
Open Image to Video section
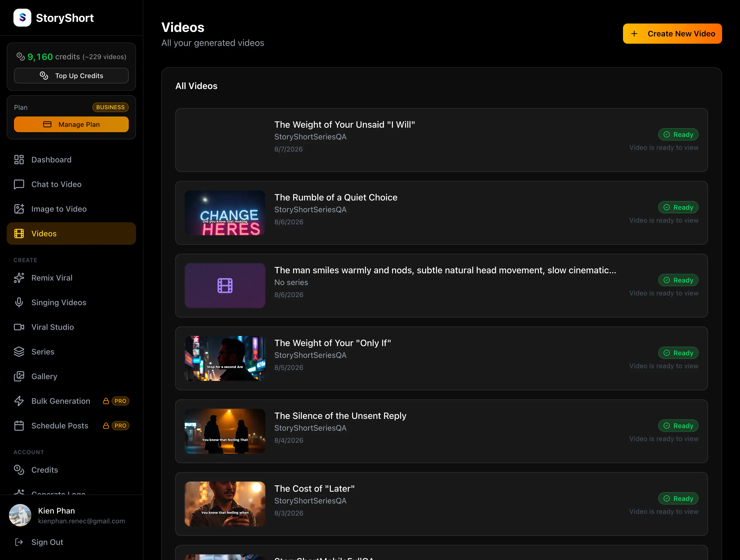point(71,209)
